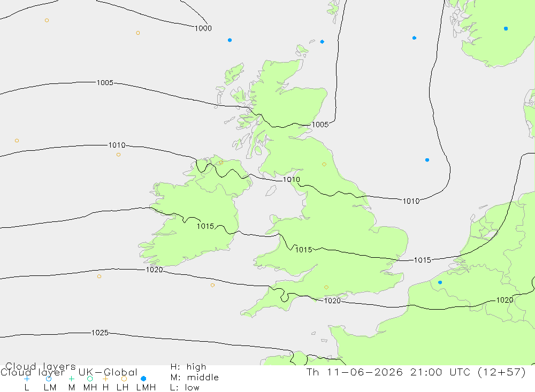Screen dimensions: 535x392
Task: Click the orange plus H legend symbol
Action: click(x=105, y=379)
